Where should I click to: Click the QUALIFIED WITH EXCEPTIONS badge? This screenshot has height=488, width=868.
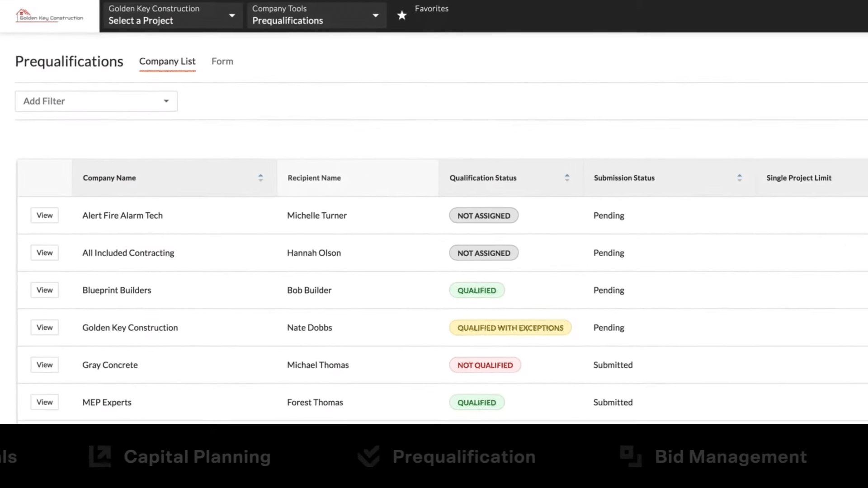click(510, 328)
